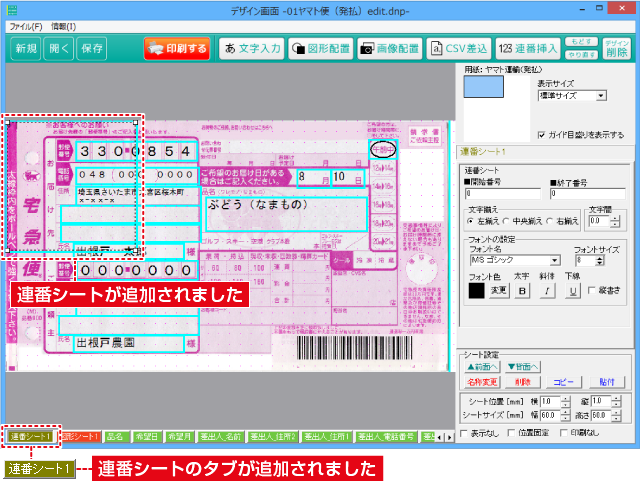Toggle bold B font button
This screenshot has width=640, height=484.
(x=522, y=291)
